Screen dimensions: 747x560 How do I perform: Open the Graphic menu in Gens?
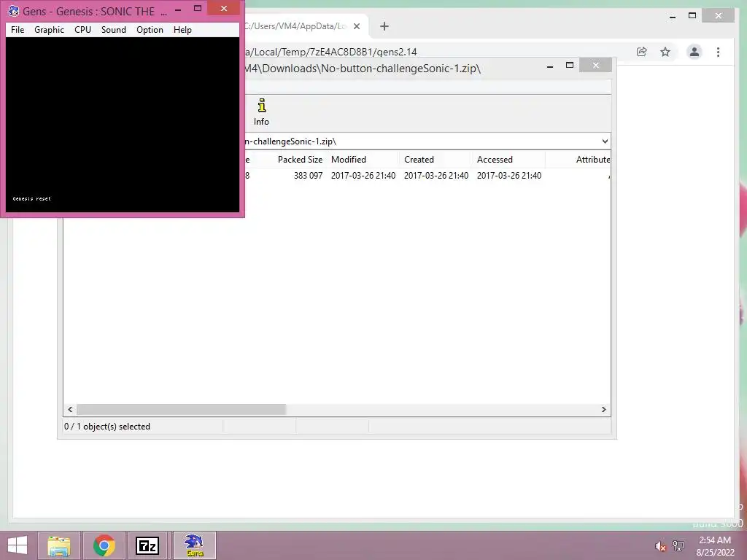pos(49,29)
